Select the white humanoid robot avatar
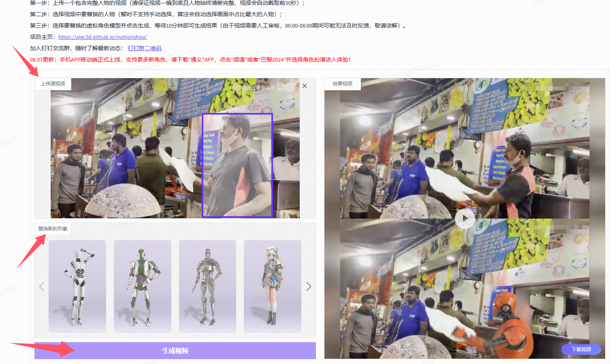Image resolution: width=610 pixels, height=364 pixels. click(x=77, y=286)
